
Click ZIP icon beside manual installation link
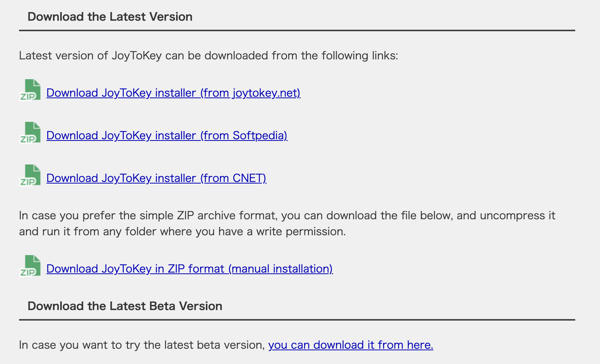click(x=30, y=266)
